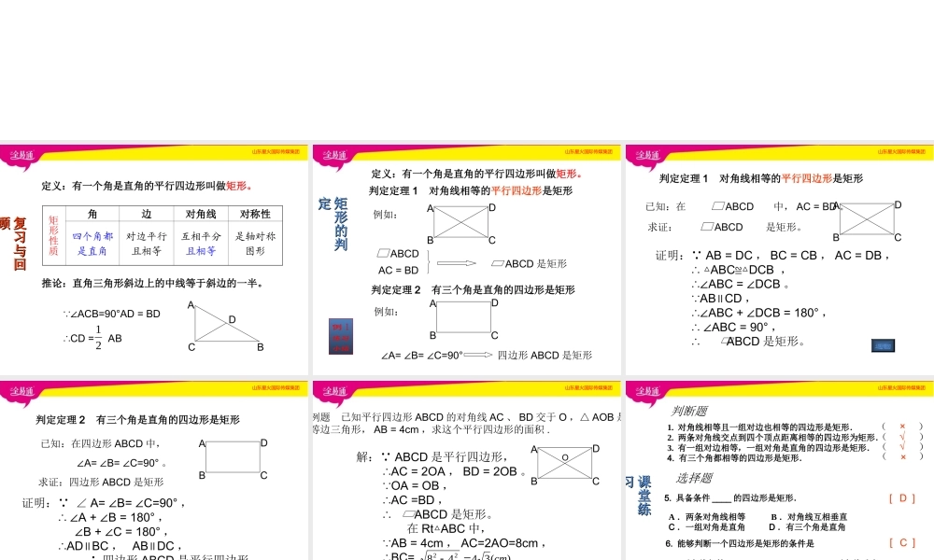Toggle the × mark for question 1
Viewport: 934px width, 560px height.
[x=902, y=427]
